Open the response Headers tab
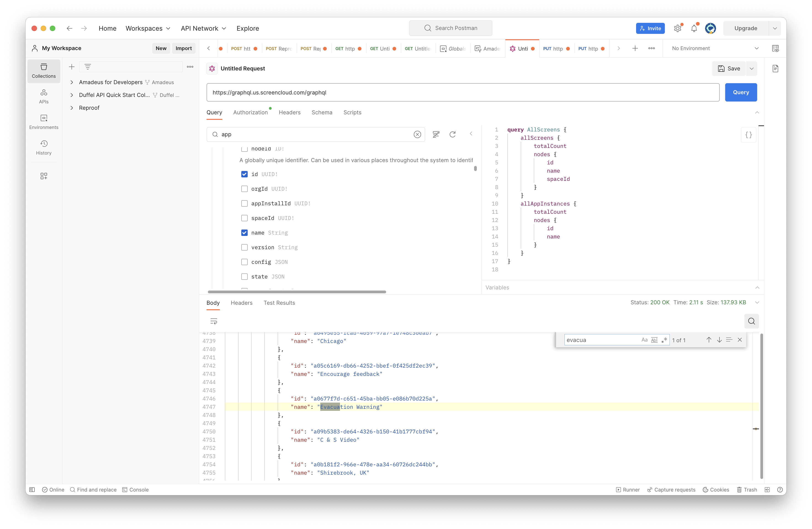 coord(241,303)
